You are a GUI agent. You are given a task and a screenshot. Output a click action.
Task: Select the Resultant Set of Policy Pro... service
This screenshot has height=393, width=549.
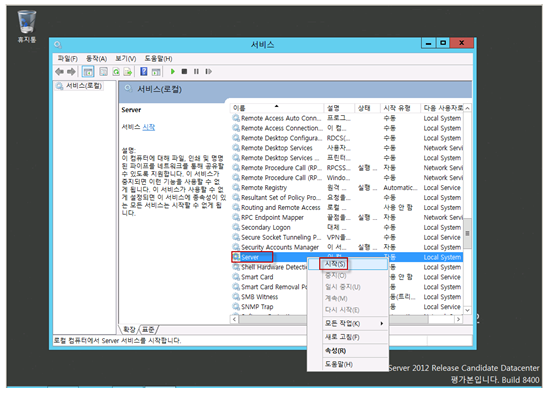pos(347,198)
